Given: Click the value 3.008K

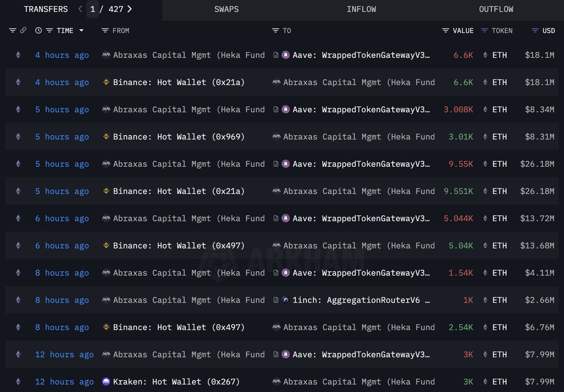Looking at the screenshot, I should click(x=458, y=110).
